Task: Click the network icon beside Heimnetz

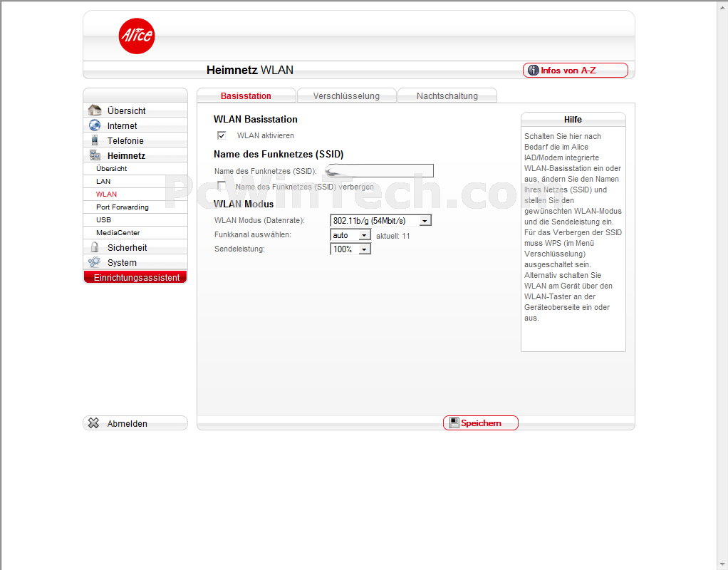Action: pyautogui.click(x=94, y=155)
